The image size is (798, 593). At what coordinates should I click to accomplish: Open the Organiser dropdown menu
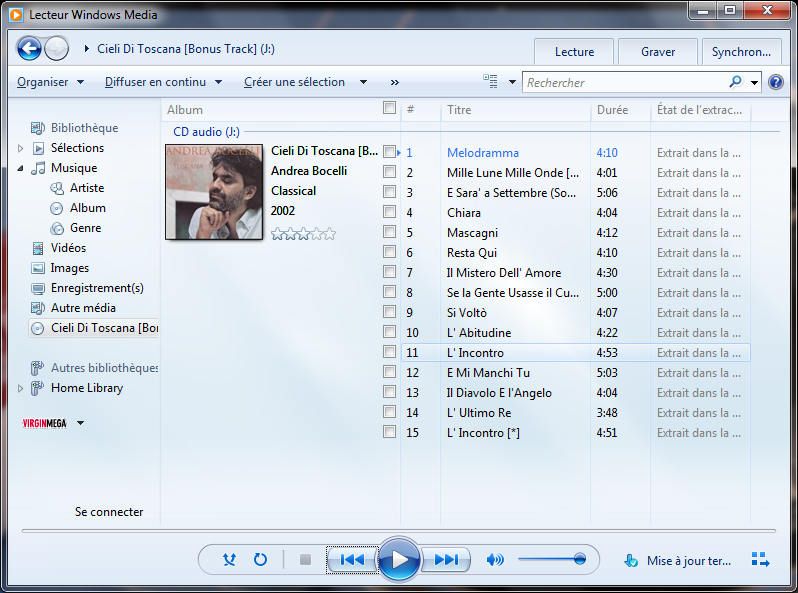(x=50, y=82)
